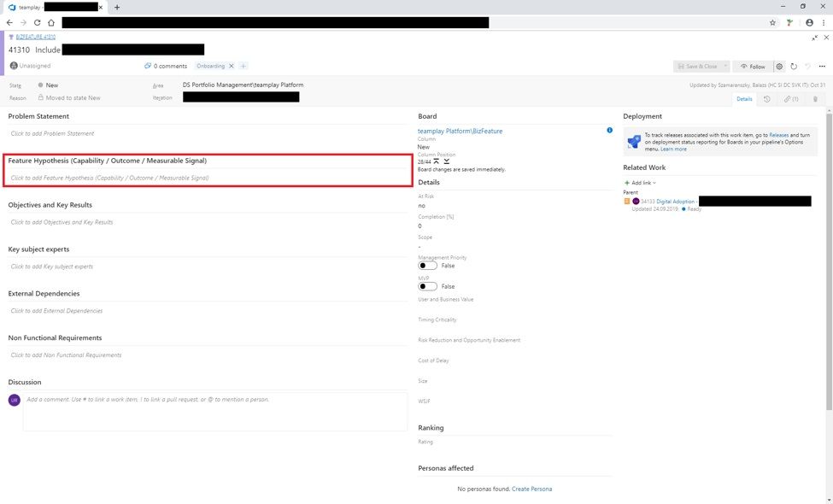The width and height of the screenshot is (833, 504).
Task: Open the State dropdown showing New
Action: [52, 85]
